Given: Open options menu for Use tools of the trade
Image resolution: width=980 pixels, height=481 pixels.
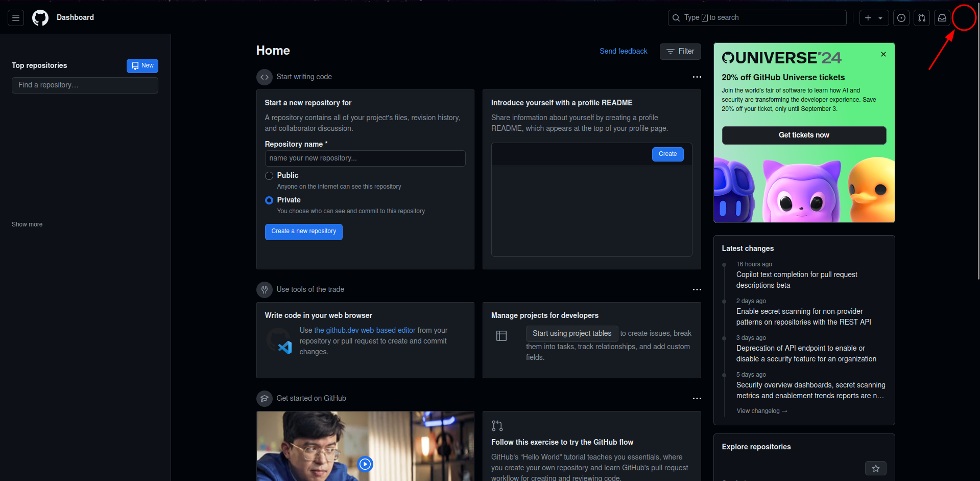Looking at the screenshot, I should tap(697, 290).
